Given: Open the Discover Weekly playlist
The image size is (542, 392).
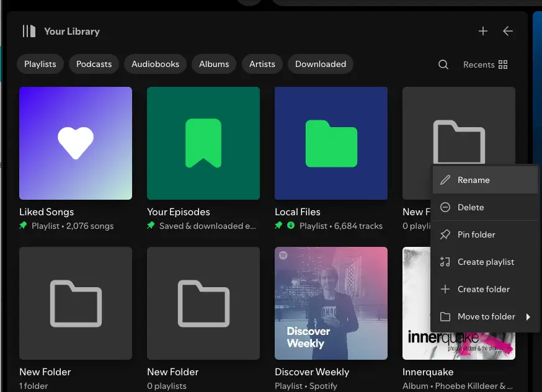Looking at the screenshot, I should pos(331,303).
